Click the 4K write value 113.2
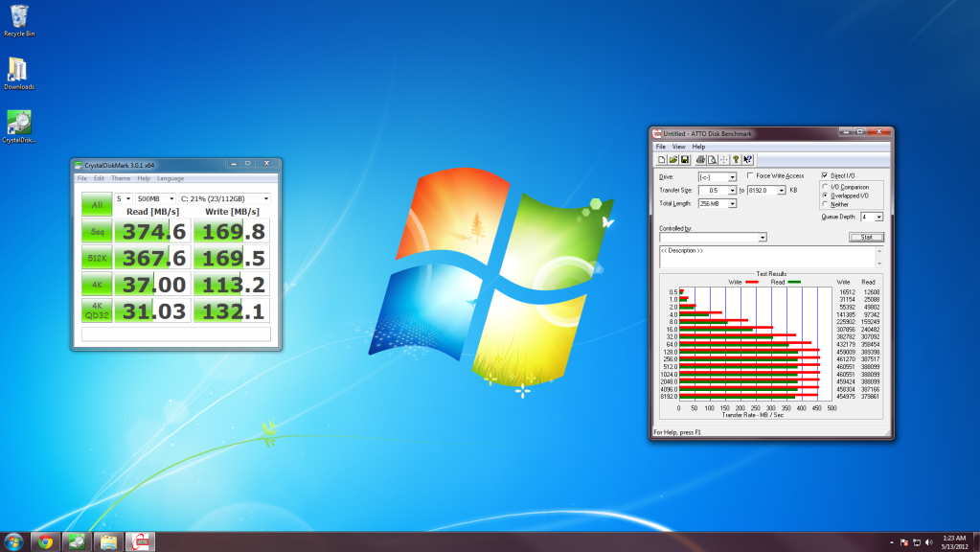The image size is (980, 552). 232,285
